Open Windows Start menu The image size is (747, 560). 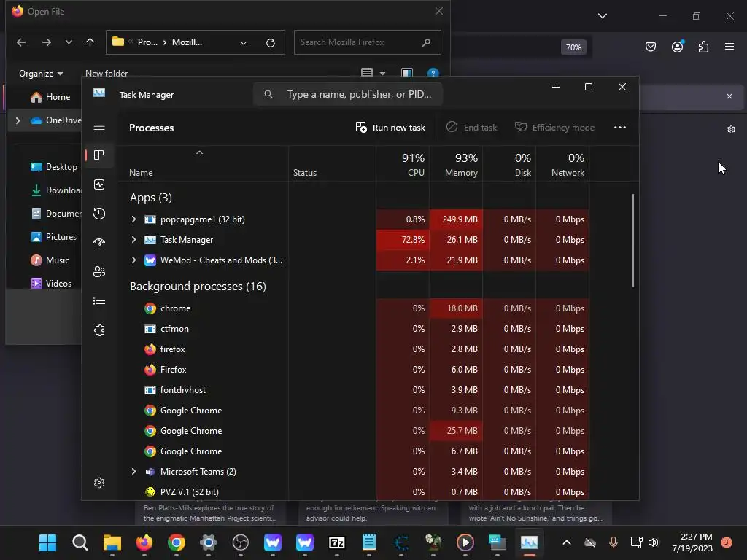47,542
